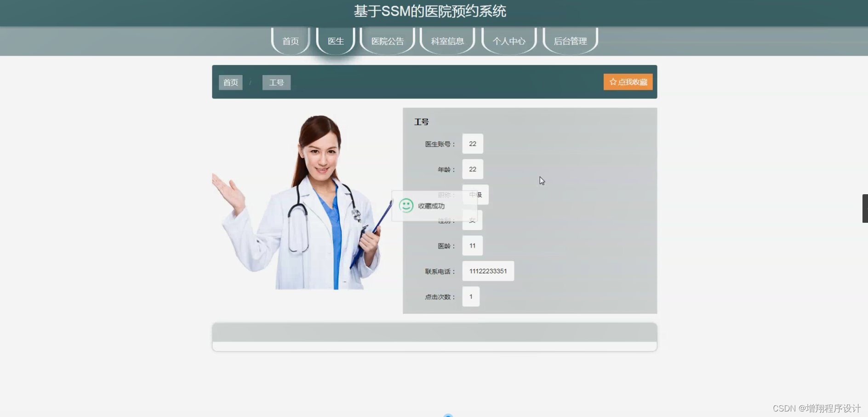
Task: Click the CSDN 增翔程序设计 watermark text
Action: [817, 408]
